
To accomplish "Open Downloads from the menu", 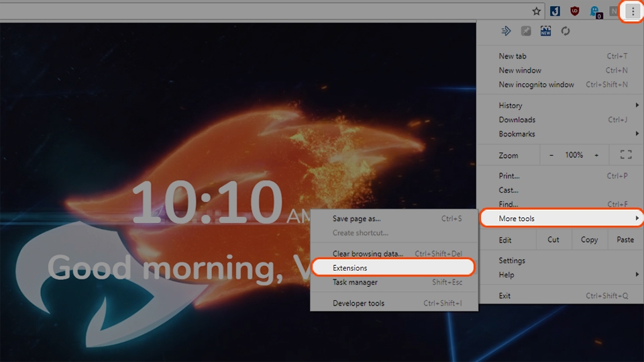I will coord(560,120).
